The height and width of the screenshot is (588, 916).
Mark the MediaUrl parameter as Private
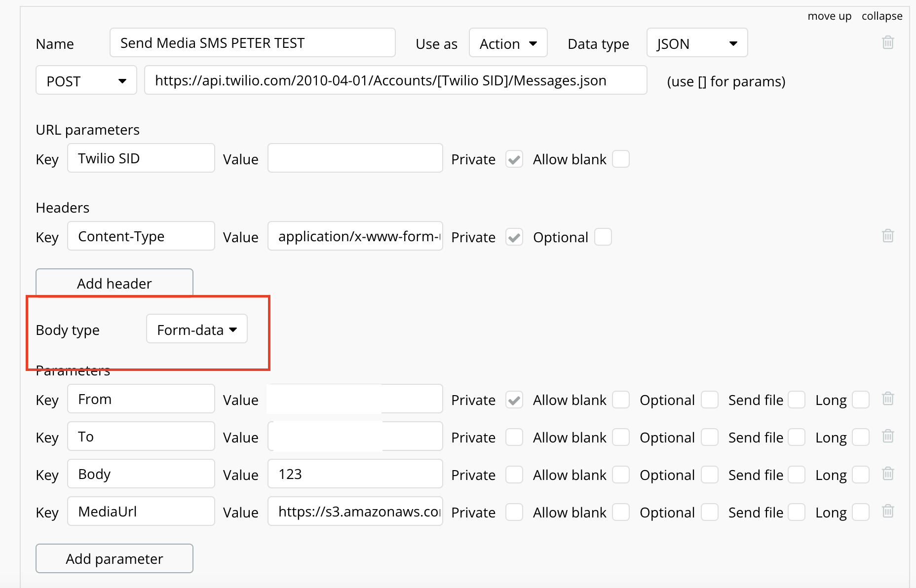coord(514,513)
